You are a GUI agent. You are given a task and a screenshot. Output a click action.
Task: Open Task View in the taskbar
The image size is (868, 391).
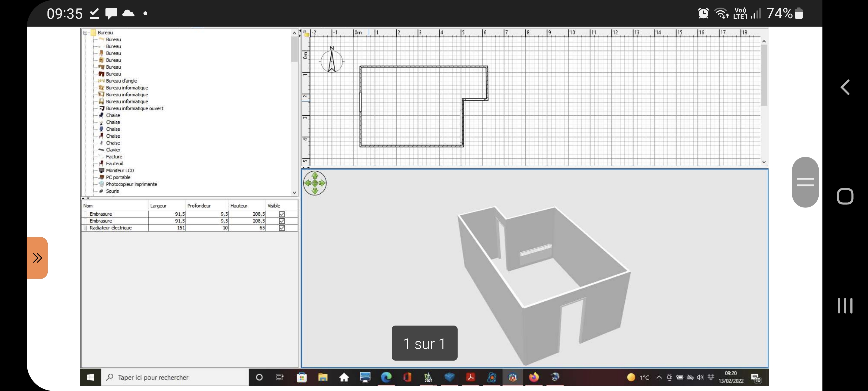click(x=280, y=377)
